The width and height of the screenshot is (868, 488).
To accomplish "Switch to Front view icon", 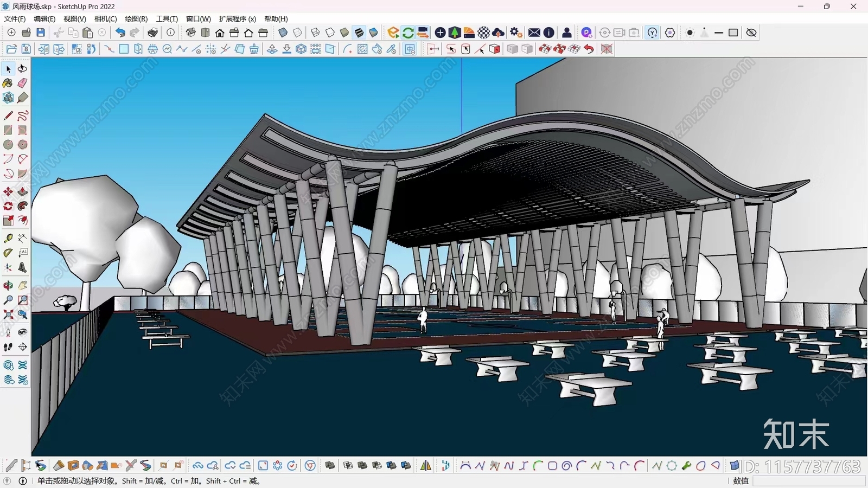I will [220, 33].
